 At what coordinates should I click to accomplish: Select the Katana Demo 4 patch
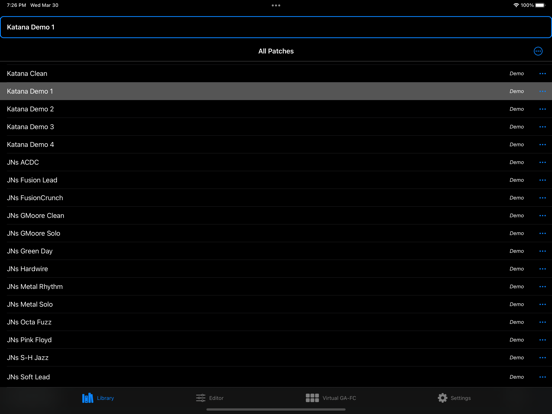click(x=276, y=145)
